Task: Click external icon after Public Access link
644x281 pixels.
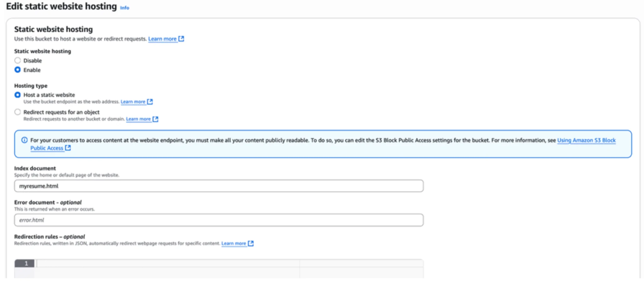Action: click(x=68, y=148)
